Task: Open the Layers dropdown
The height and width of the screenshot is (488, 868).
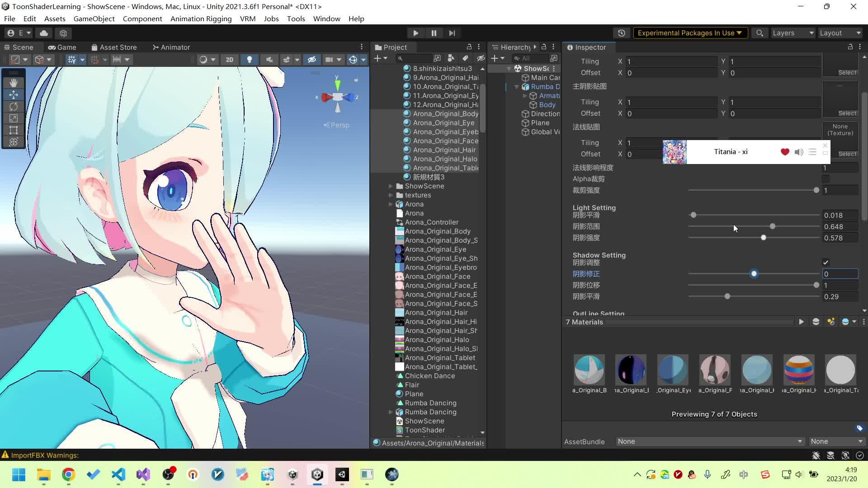Action: pos(793,33)
